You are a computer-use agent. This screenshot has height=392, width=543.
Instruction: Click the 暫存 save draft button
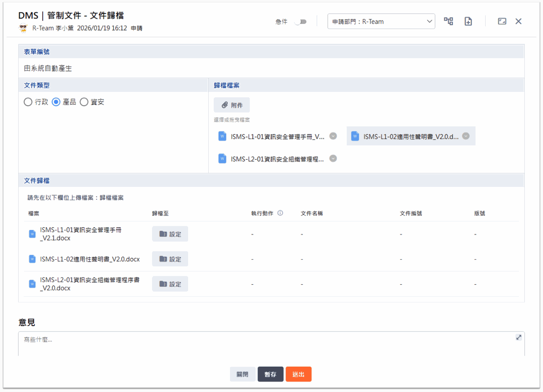[x=270, y=374]
